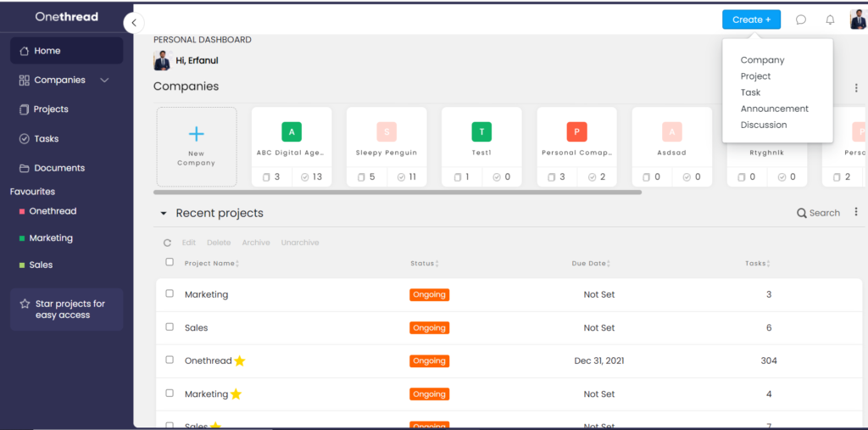Choose Project from the Create menu
Viewport: 868px width, 430px height.
click(755, 76)
